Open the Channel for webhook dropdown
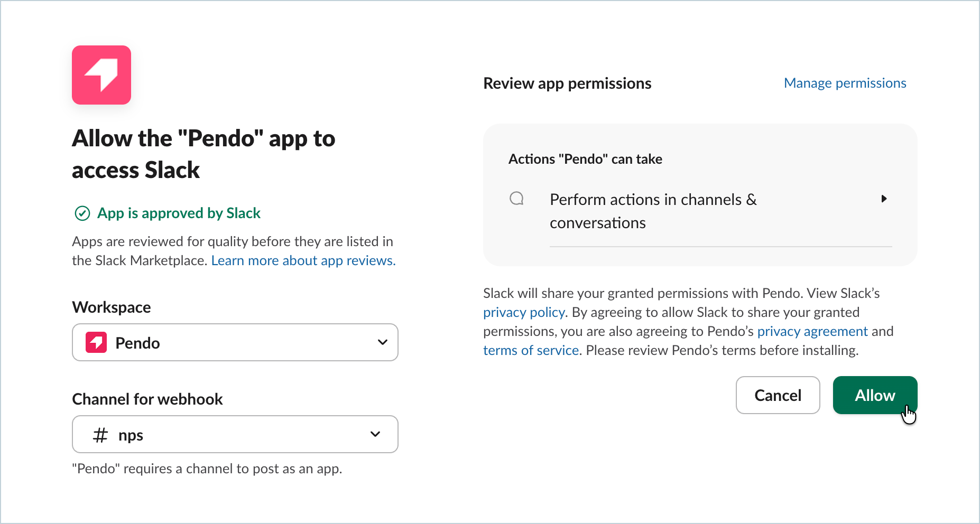Screen dimensions: 980x524 pos(235,434)
